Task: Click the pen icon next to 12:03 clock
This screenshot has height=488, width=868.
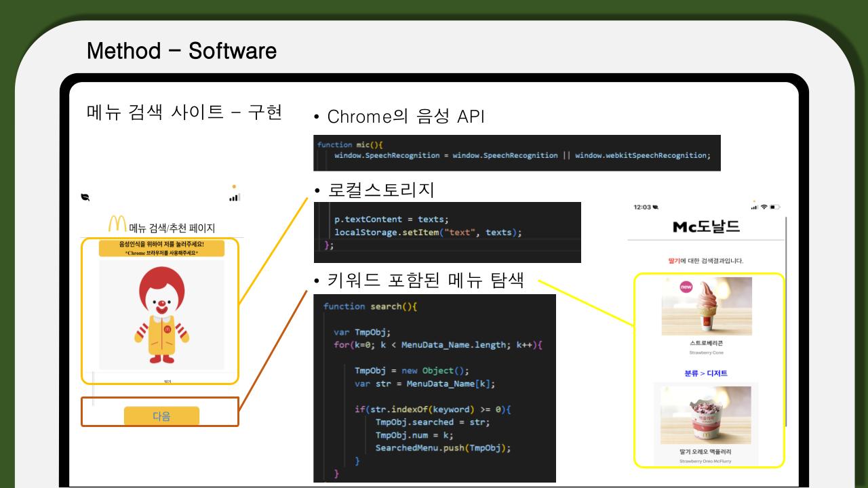Action: coord(655,207)
